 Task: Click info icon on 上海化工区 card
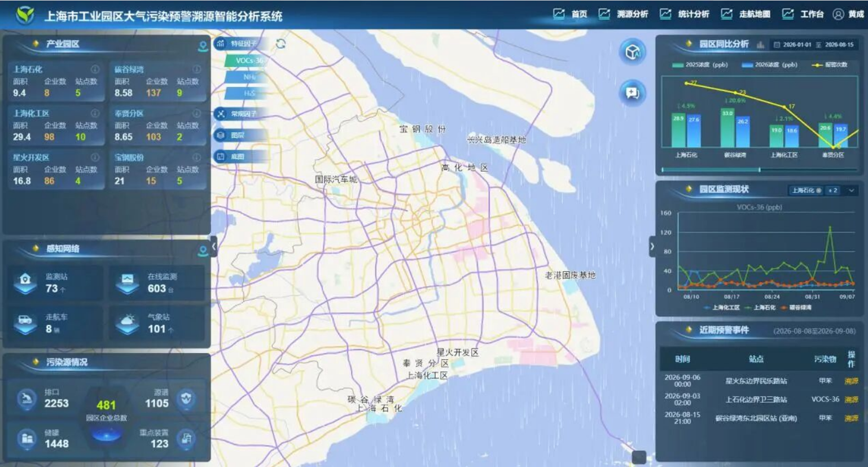(95, 113)
